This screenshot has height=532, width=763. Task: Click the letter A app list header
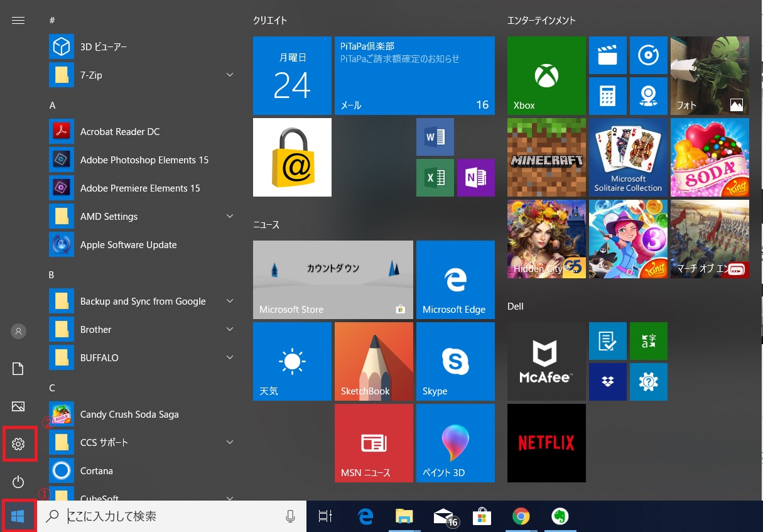tap(53, 105)
